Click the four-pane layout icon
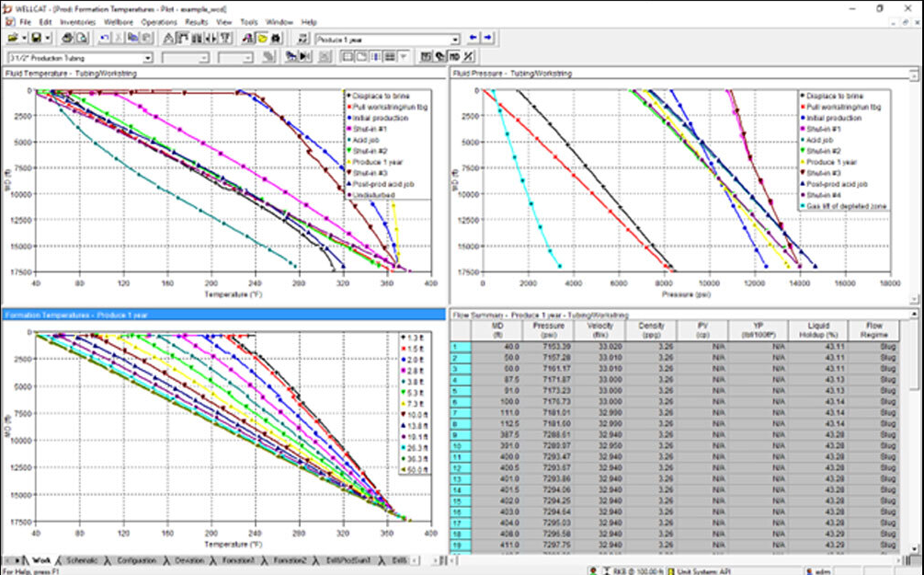 pyautogui.click(x=389, y=57)
